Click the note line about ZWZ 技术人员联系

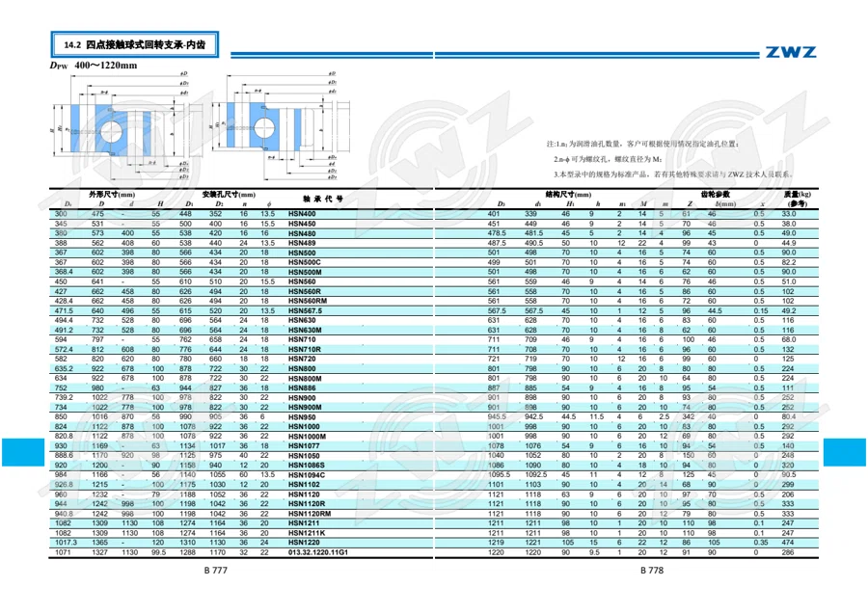673,174
